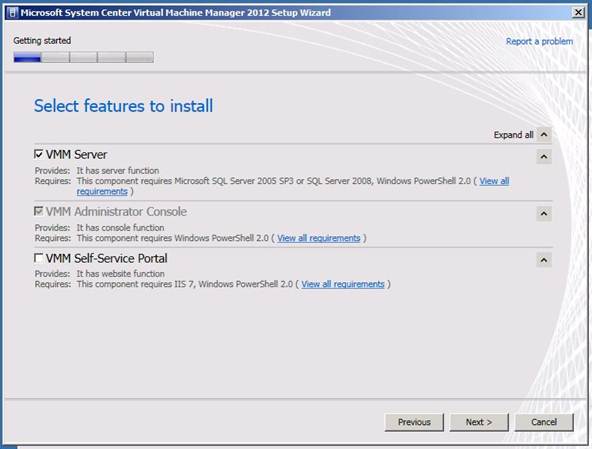Click the VMM Administrator Console label
The width and height of the screenshot is (592, 449).
[116, 212]
